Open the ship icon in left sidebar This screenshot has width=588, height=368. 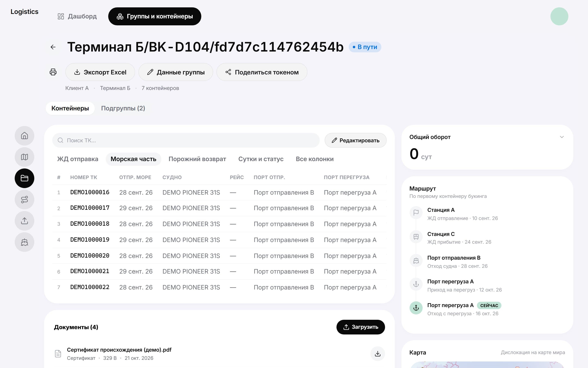(24, 242)
